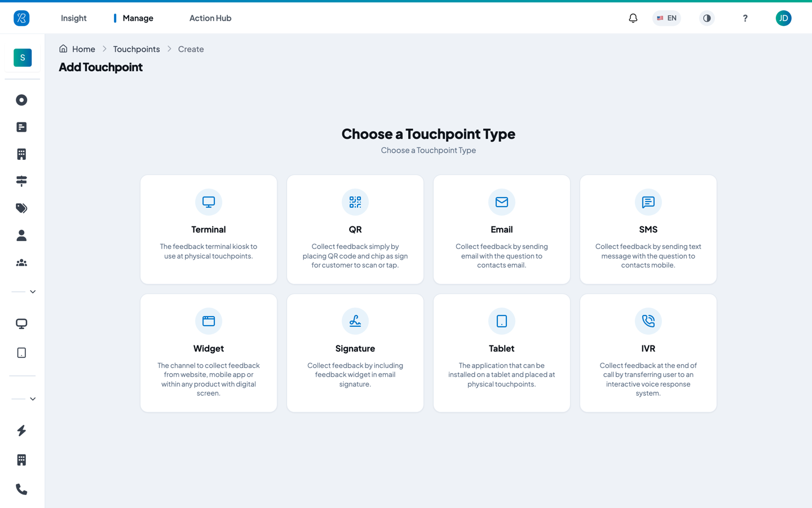The height and width of the screenshot is (508, 812).
Task: Choose the SMS touchpoint card
Action: [x=648, y=229]
